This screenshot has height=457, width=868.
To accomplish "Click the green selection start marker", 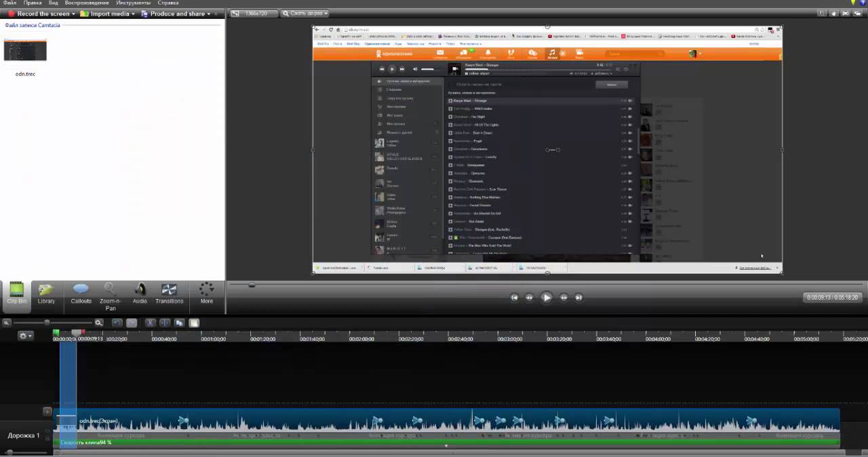I will (x=56, y=332).
